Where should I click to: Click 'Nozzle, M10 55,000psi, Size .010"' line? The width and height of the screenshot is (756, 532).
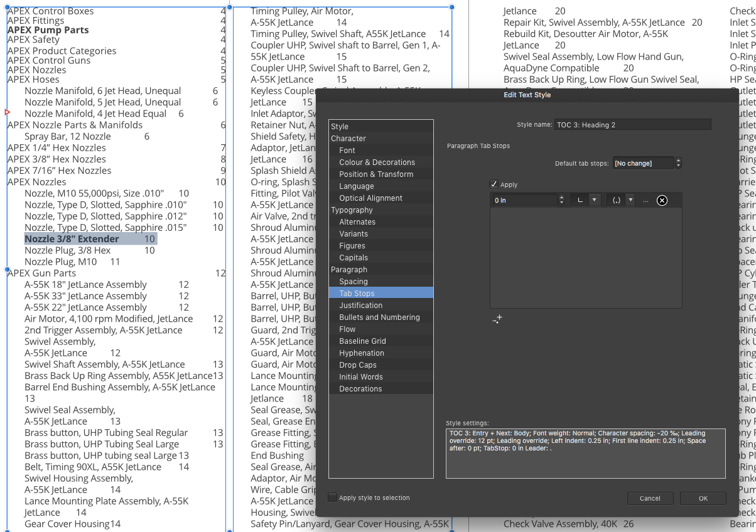[x=94, y=193]
